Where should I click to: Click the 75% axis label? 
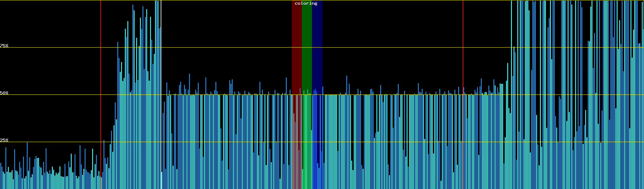click(x=4, y=46)
